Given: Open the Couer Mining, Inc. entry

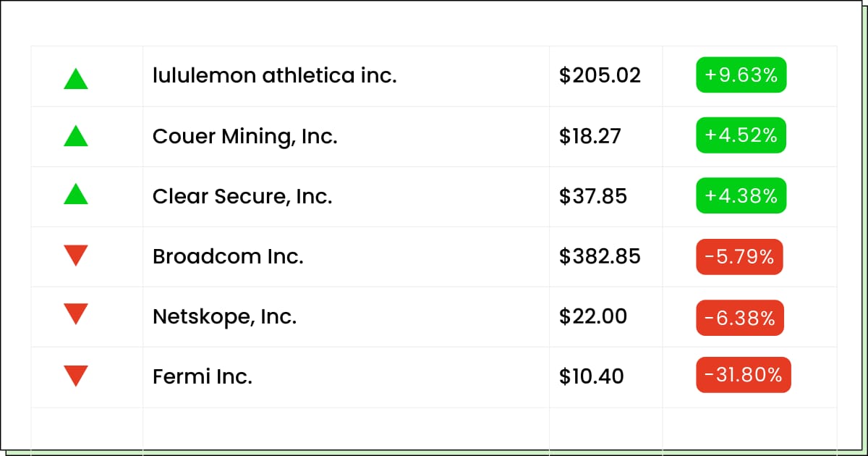Looking at the screenshot, I should [x=245, y=136].
